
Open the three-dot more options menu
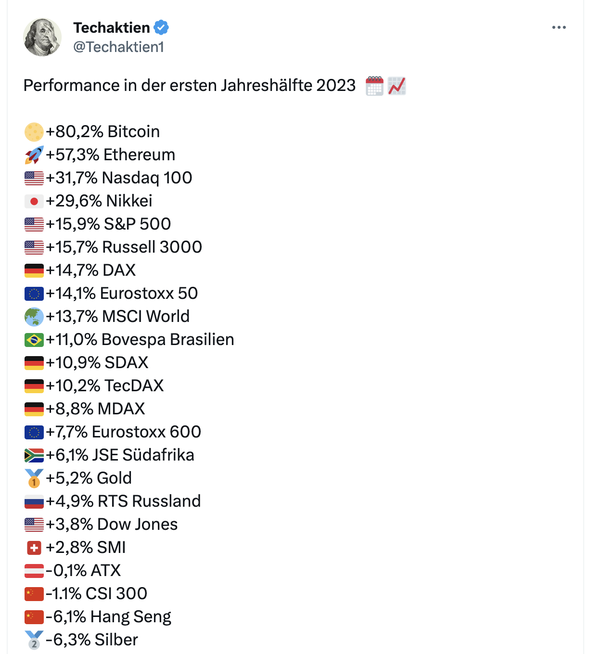(x=558, y=28)
